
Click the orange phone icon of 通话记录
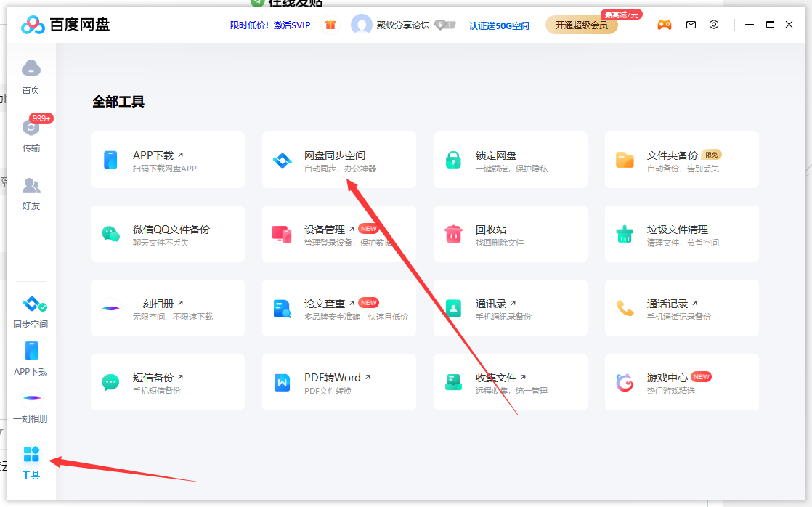pos(625,308)
